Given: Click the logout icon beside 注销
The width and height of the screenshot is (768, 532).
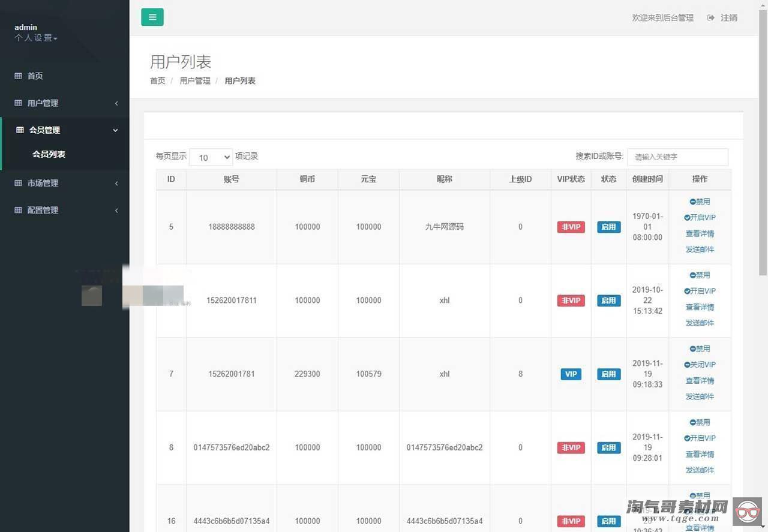Looking at the screenshot, I should tap(711, 18).
